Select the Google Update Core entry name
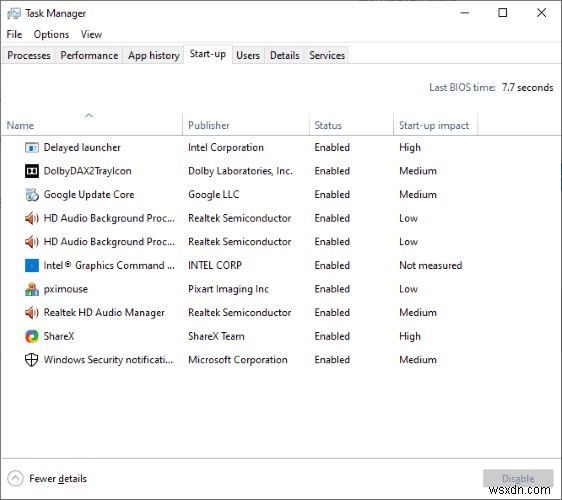This screenshot has width=562, height=500. tap(89, 195)
